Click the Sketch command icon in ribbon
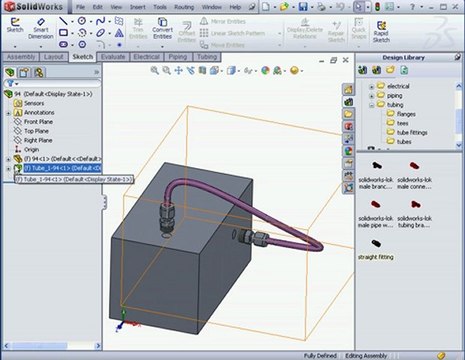 pos(15,25)
